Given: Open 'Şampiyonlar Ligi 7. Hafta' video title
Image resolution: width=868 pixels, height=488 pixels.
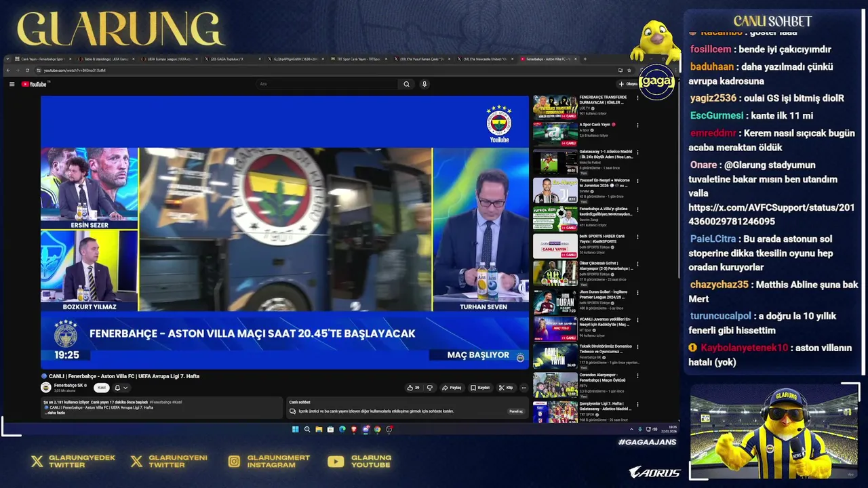Looking at the screenshot, I should (x=606, y=405).
